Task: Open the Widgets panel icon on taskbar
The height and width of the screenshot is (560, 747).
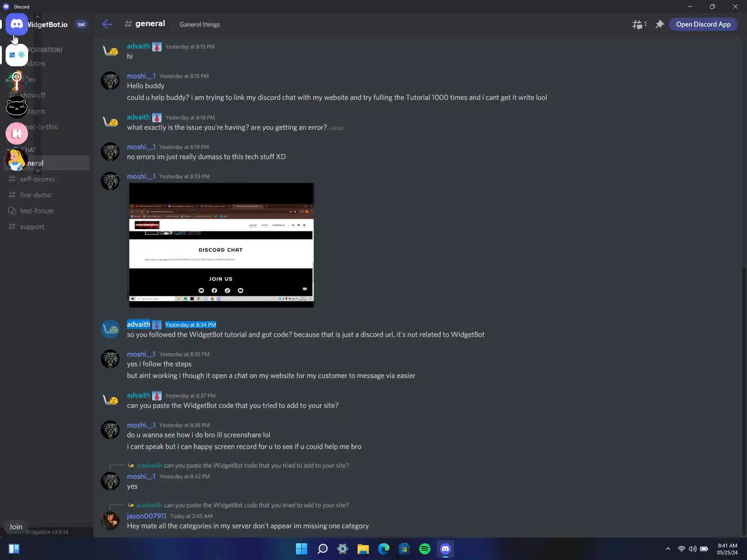Action: pyautogui.click(x=14, y=549)
